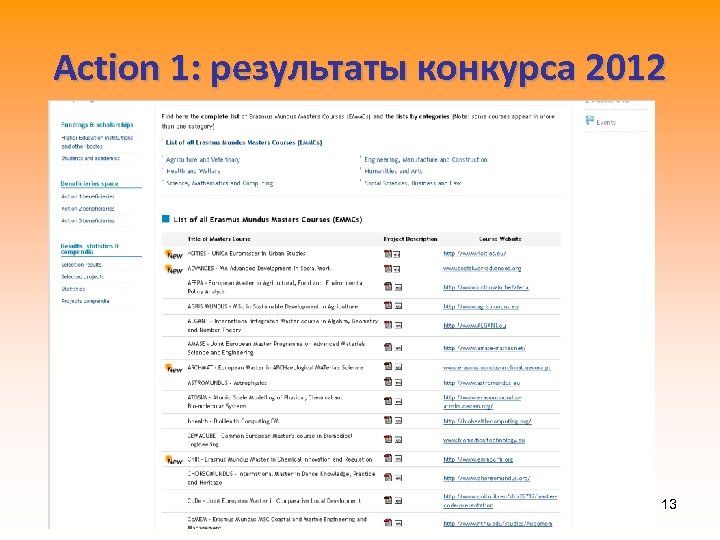The image size is (720, 540).
Task: Visit the AMASE course website link
Action: point(484,348)
